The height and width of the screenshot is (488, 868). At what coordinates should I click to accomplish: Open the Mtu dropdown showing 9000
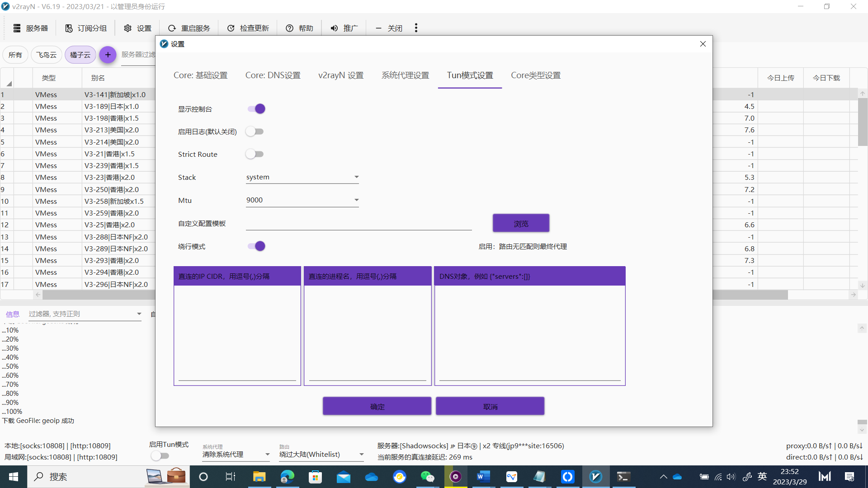302,200
